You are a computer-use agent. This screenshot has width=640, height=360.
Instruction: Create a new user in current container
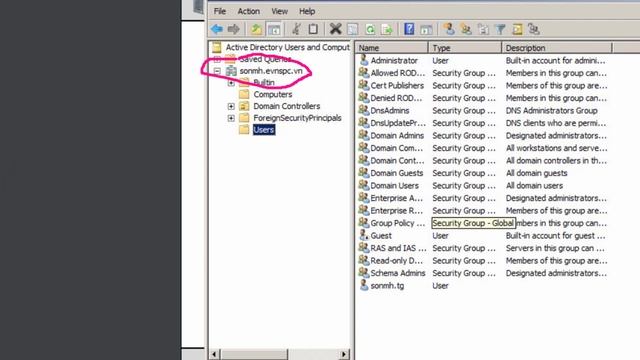click(x=449, y=29)
